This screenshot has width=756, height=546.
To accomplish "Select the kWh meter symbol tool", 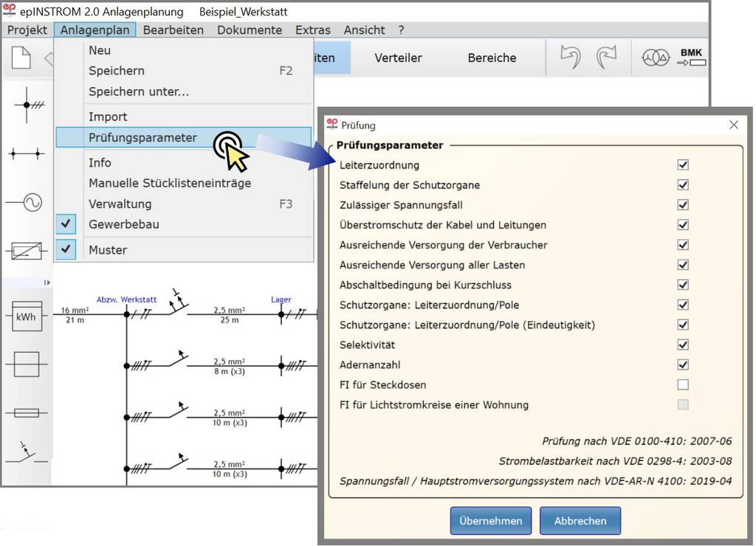I will [26, 316].
